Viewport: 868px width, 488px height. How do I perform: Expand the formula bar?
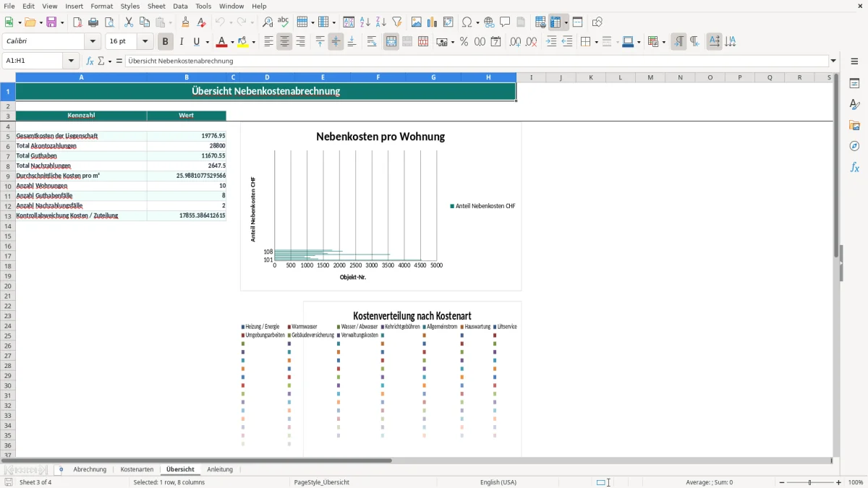click(833, 61)
